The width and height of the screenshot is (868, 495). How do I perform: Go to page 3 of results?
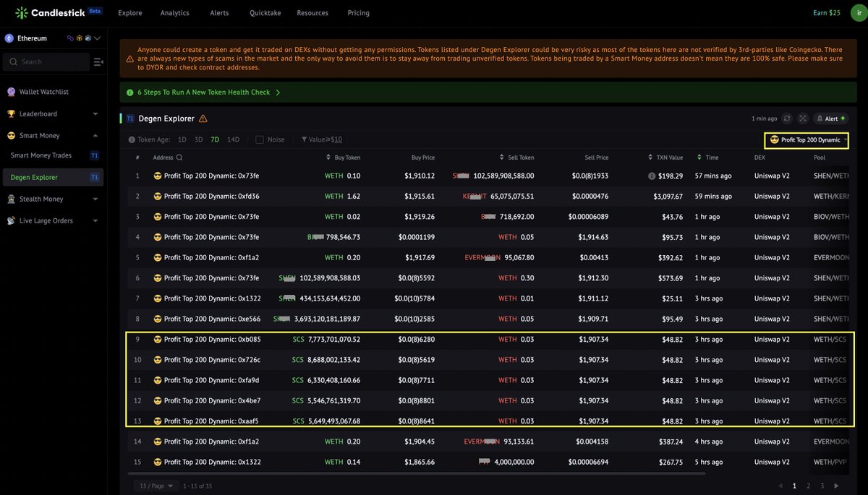click(x=822, y=486)
